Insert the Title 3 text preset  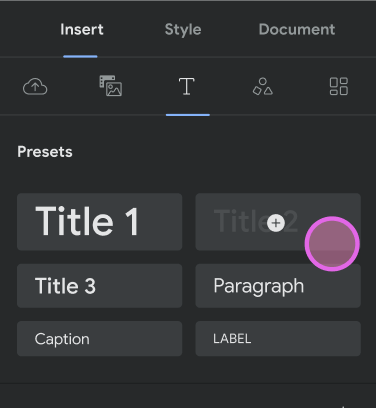pos(99,286)
